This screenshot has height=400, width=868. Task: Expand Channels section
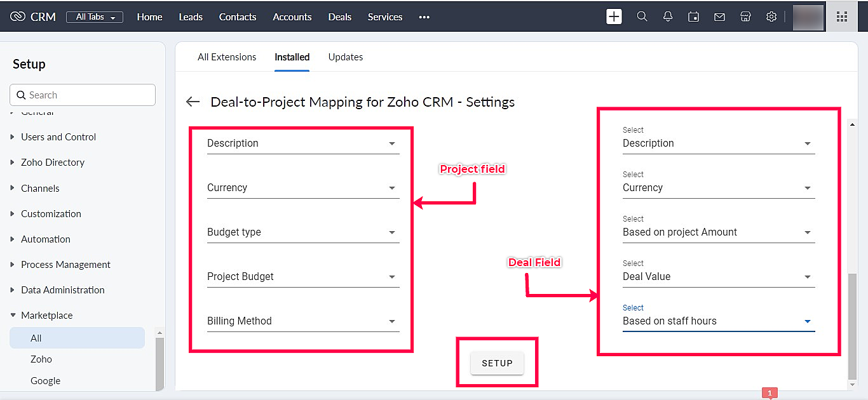click(x=40, y=189)
